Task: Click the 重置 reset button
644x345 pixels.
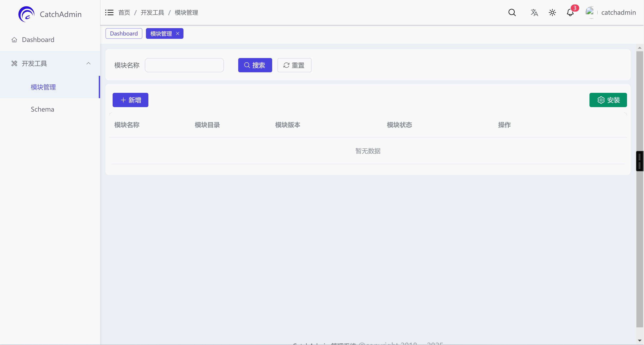Action: click(x=294, y=65)
